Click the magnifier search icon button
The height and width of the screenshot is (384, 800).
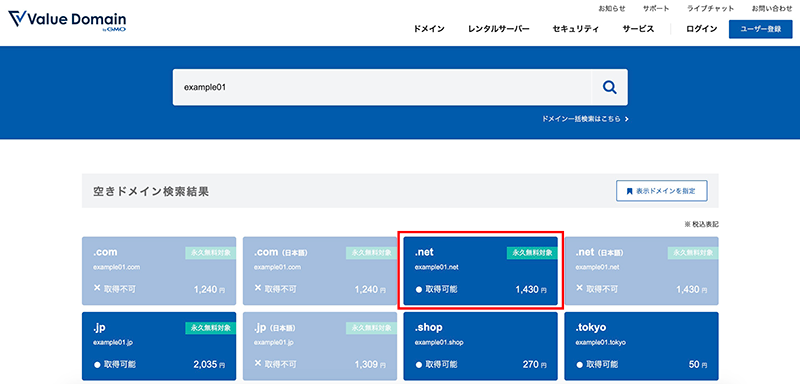pos(610,87)
